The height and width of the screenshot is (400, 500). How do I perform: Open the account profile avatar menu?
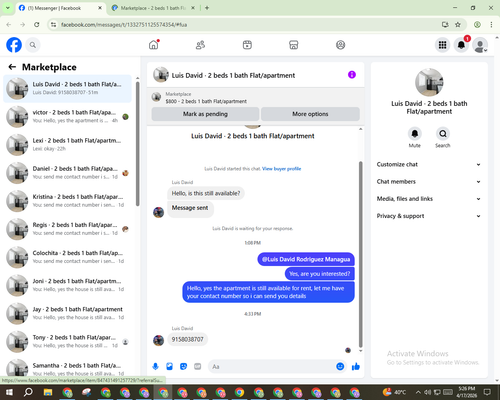(x=480, y=45)
